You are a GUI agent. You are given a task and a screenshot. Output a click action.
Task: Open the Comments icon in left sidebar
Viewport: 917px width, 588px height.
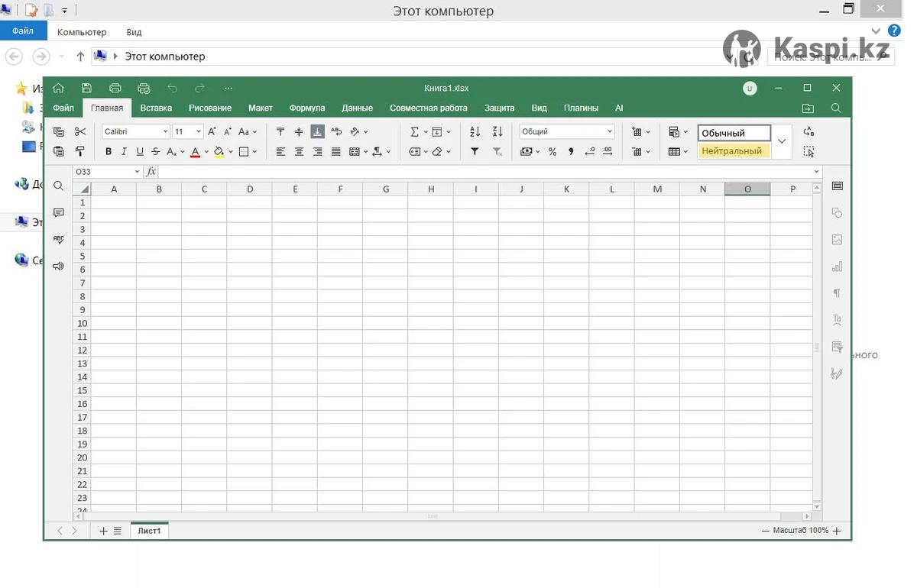click(59, 213)
